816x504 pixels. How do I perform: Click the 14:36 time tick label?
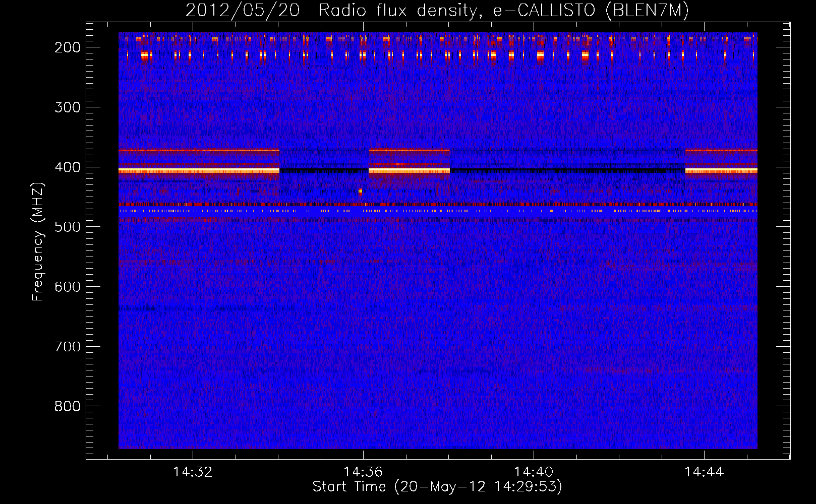click(x=363, y=472)
